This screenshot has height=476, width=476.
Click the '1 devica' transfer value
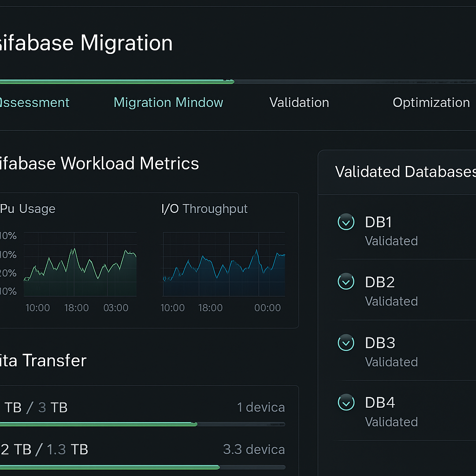click(x=261, y=407)
